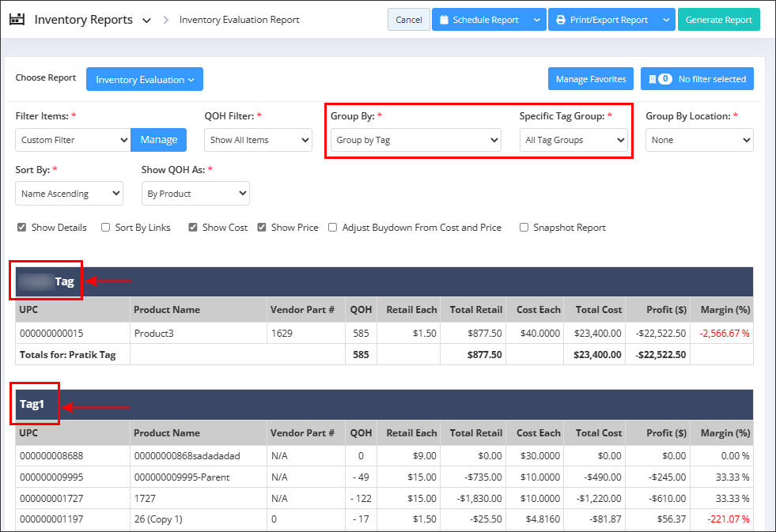Uncheck the Show Price checkbox

262,228
